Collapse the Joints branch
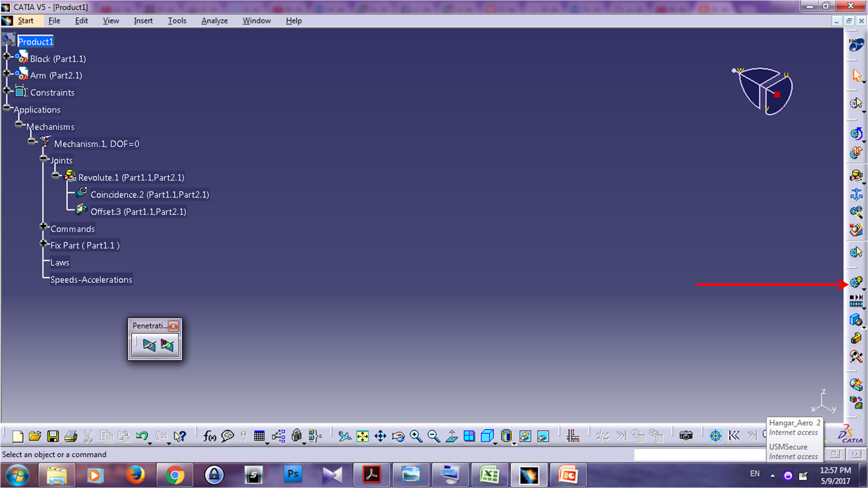868x488 pixels. click(x=44, y=158)
